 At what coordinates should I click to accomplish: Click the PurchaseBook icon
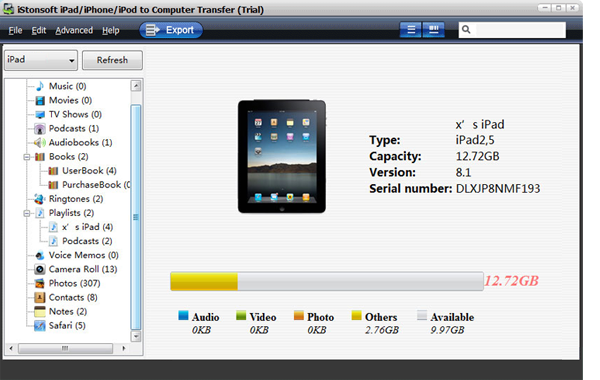53,185
